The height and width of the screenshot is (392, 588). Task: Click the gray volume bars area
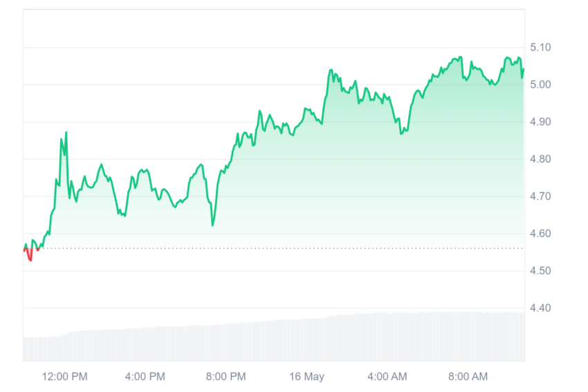coord(274,337)
